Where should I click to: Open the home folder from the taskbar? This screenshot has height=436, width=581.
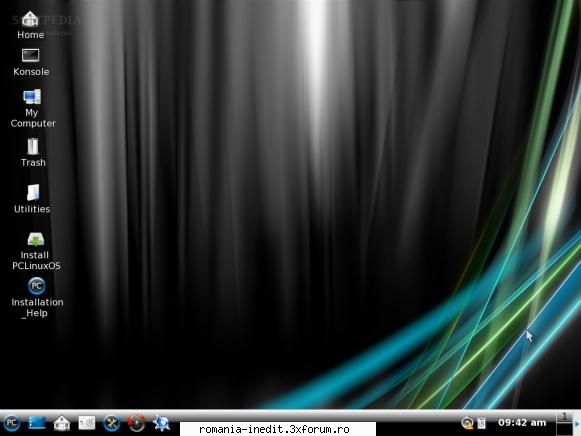(62, 423)
